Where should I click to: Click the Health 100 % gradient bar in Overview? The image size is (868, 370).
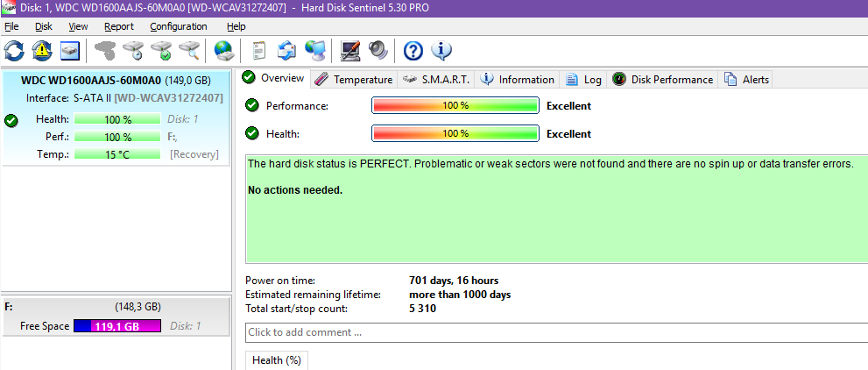pos(455,133)
